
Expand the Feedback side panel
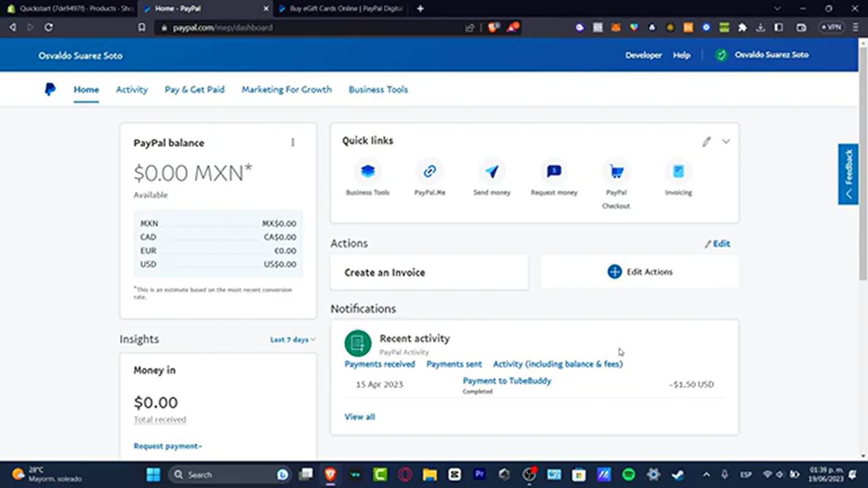coord(849,174)
